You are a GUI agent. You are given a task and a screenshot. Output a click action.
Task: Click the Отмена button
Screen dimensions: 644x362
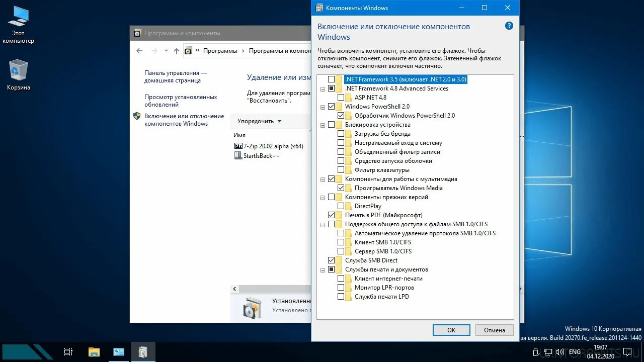click(495, 330)
